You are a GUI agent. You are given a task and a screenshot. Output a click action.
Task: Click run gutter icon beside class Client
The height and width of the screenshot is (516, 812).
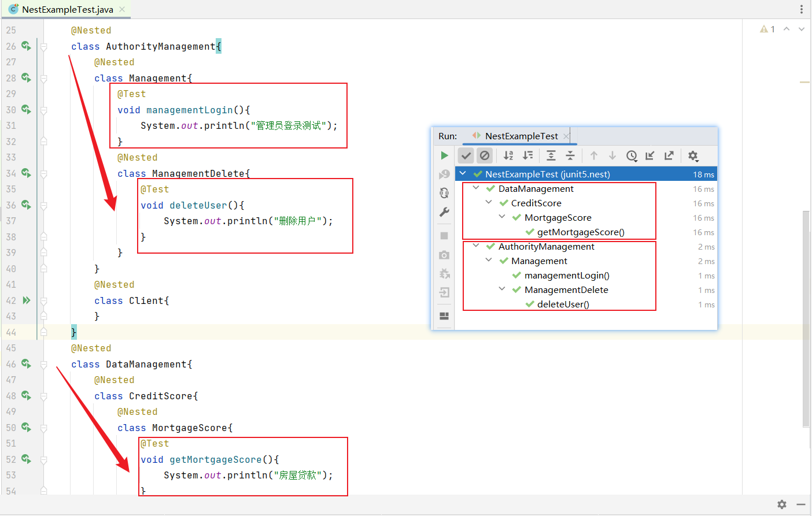tap(26, 300)
